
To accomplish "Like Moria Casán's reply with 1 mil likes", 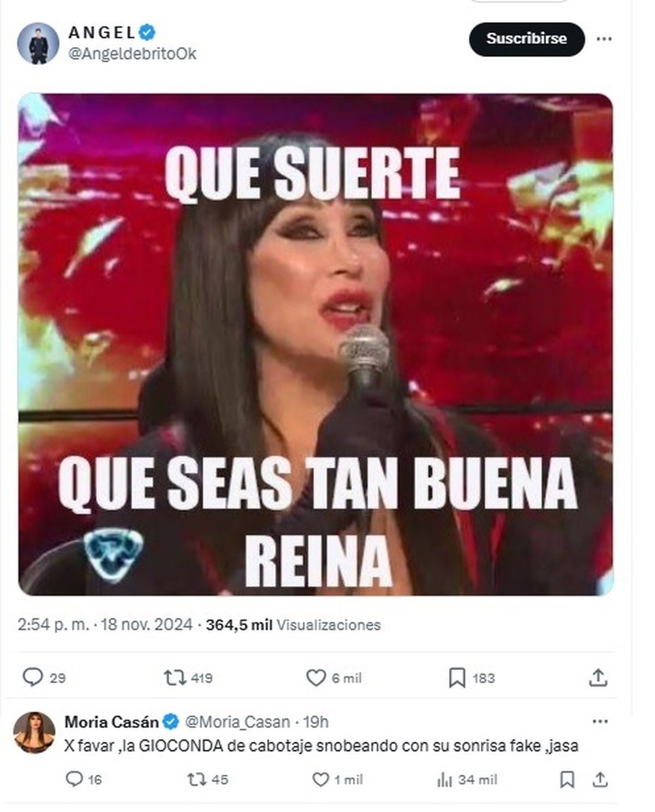I will 320,779.
